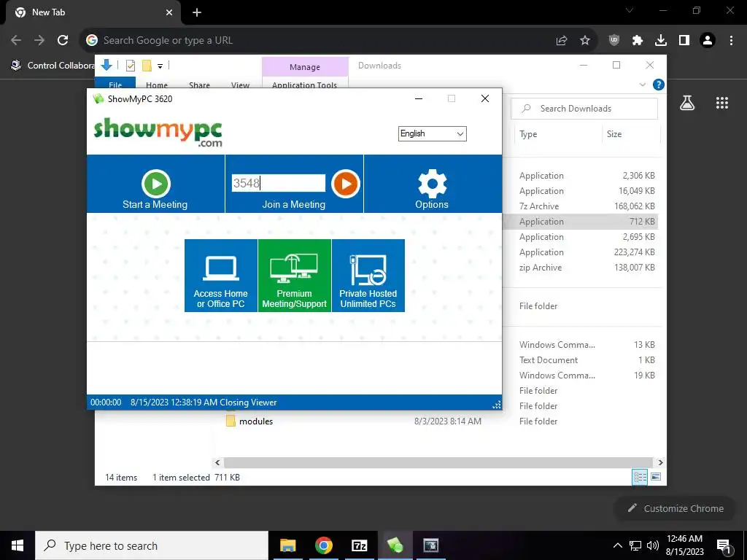Click horizontal scrollbar left arrow
The height and width of the screenshot is (560, 747).
click(217, 462)
